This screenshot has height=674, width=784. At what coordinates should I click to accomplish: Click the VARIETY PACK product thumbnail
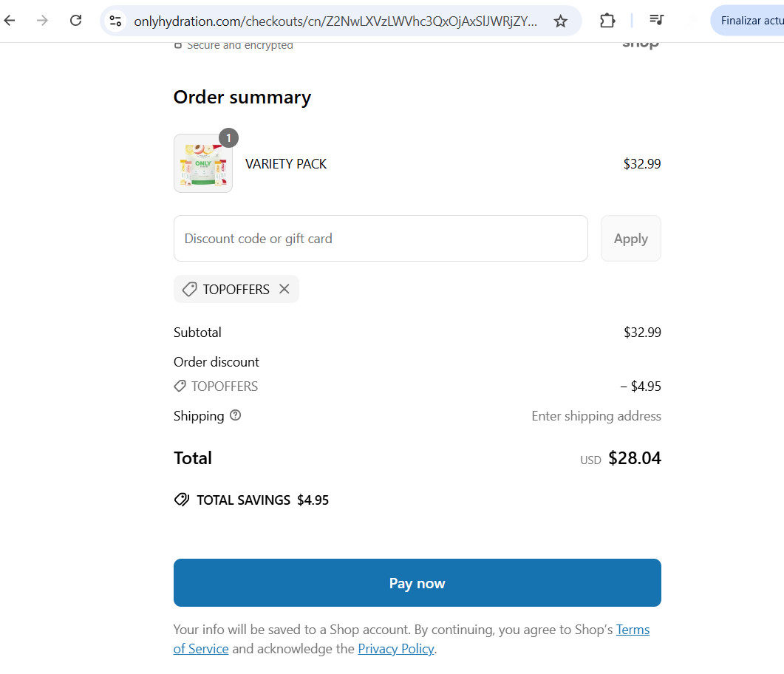[x=203, y=163]
